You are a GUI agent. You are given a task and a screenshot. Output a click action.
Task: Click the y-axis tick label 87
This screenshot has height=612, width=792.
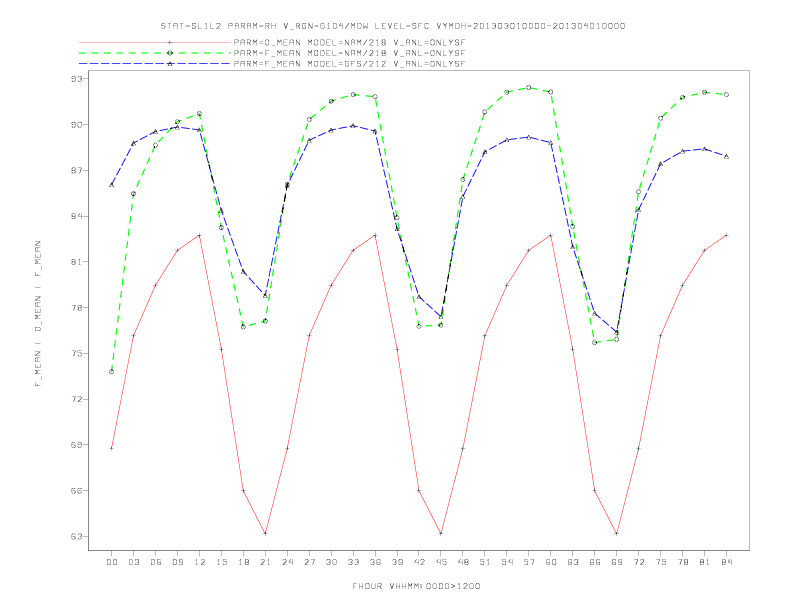point(76,170)
